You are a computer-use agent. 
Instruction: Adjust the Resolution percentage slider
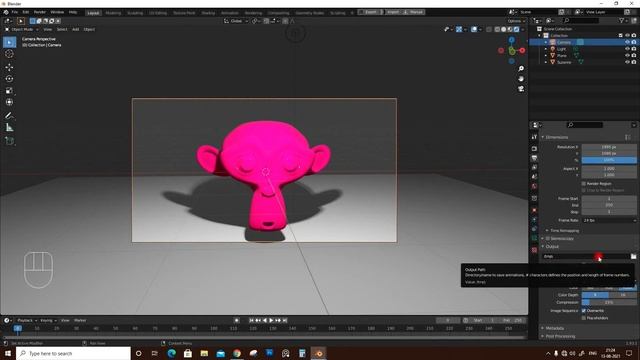(609, 160)
